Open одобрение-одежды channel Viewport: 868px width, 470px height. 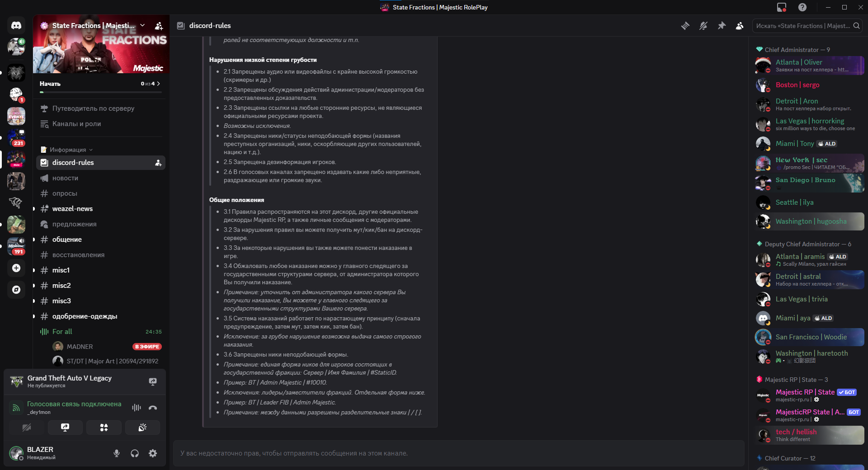pos(101,316)
